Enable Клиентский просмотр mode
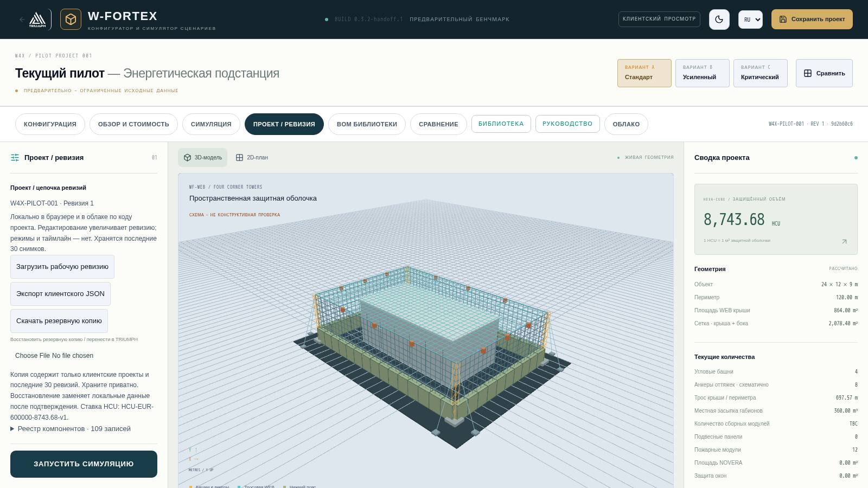This screenshot has width=868, height=488. [659, 19]
